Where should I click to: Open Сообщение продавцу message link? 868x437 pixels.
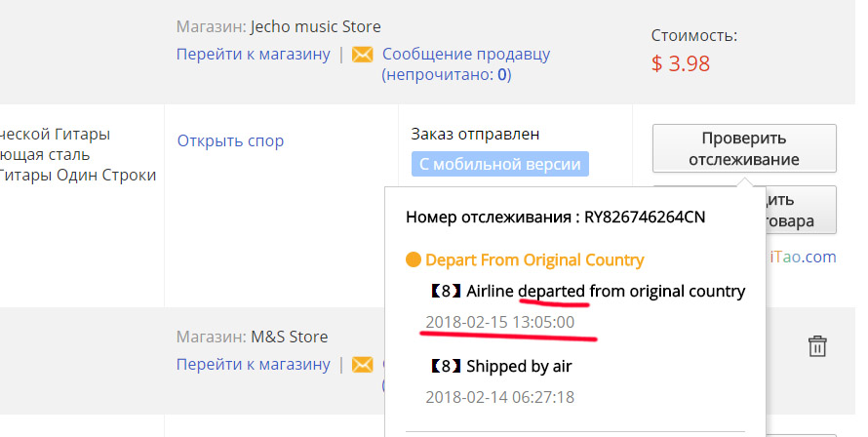coord(466,55)
